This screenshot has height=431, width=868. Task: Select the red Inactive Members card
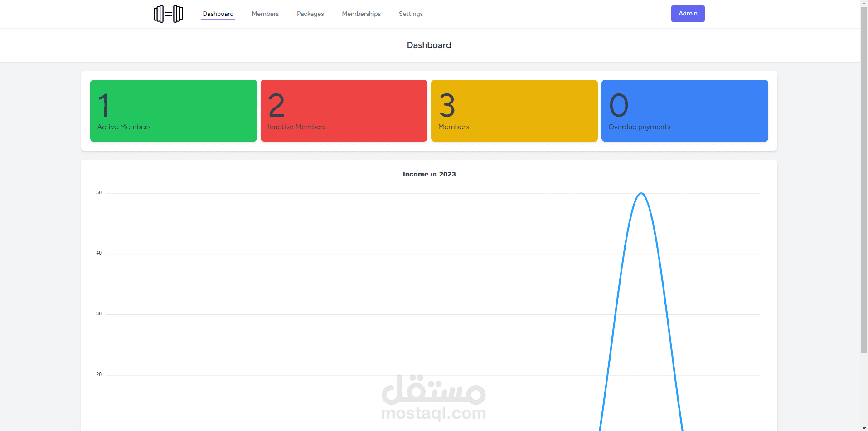(344, 111)
